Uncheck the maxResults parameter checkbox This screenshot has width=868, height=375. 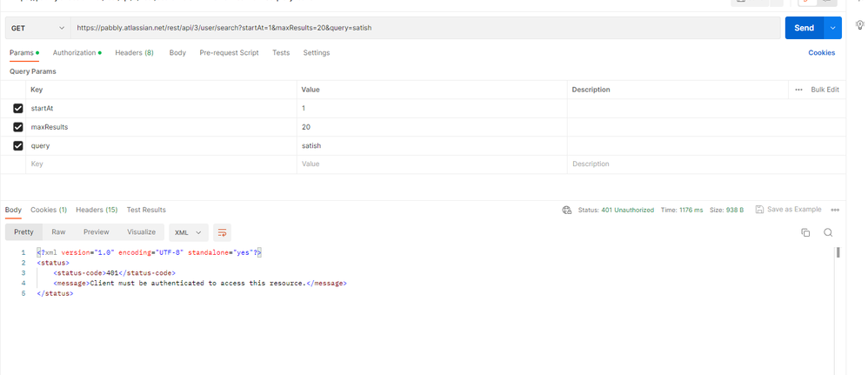tap(17, 127)
